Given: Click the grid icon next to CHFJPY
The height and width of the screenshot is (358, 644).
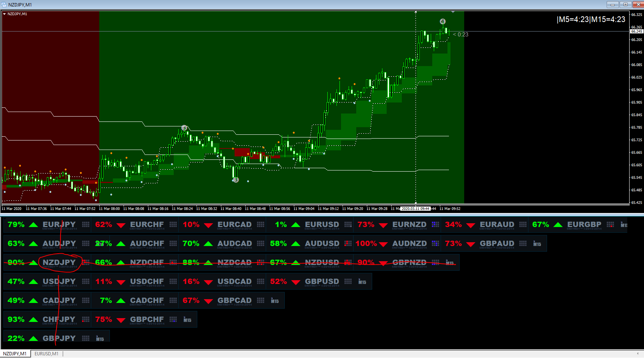Looking at the screenshot, I should [x=86, y=319].
